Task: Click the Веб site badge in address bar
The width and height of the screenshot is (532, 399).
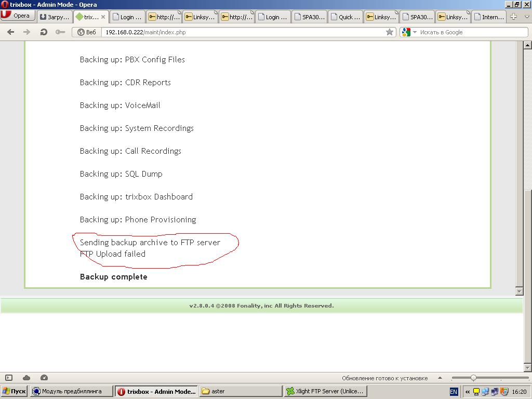Action: click(x=87, y=32)
